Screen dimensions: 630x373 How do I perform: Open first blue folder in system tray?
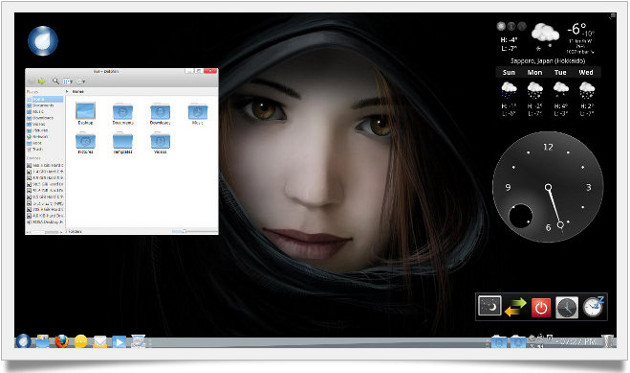pyautogui.click(x=499, y=342)
